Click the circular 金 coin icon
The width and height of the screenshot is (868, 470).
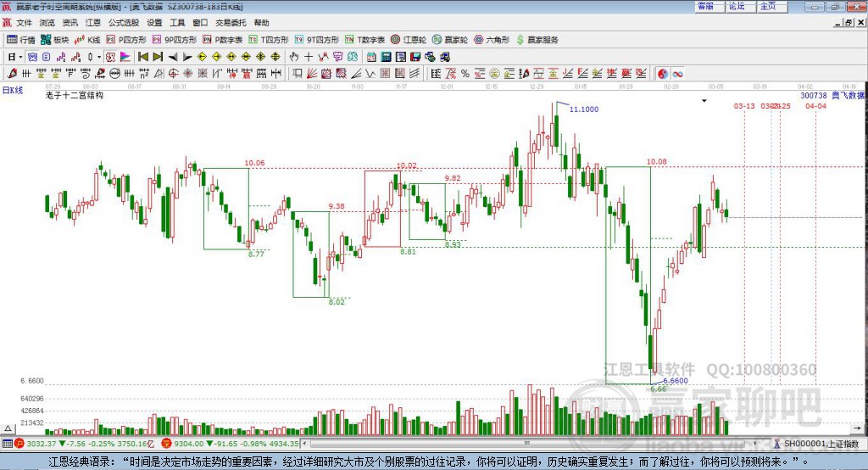(494, 74)
